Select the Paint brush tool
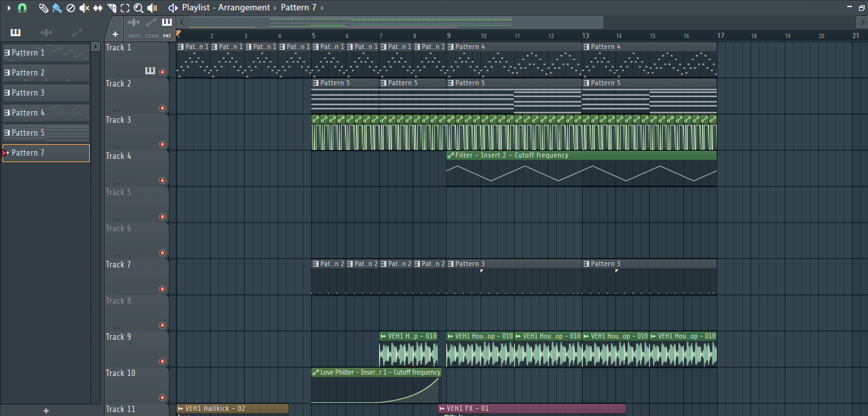 [x=57, y=8]
